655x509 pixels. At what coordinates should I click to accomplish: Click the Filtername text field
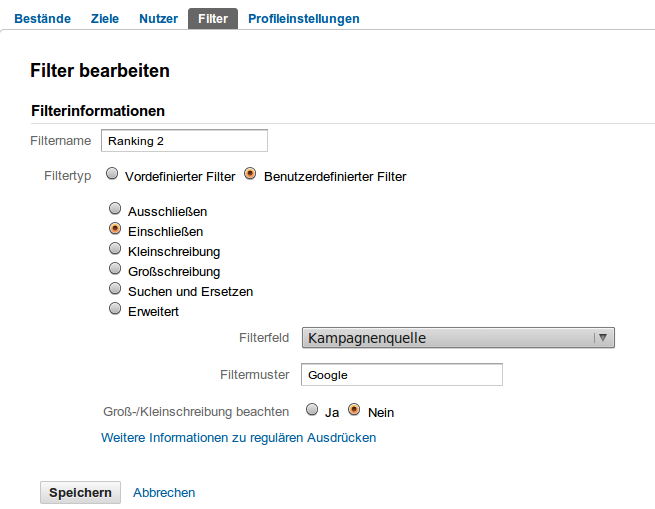click(x=184, y=141)
